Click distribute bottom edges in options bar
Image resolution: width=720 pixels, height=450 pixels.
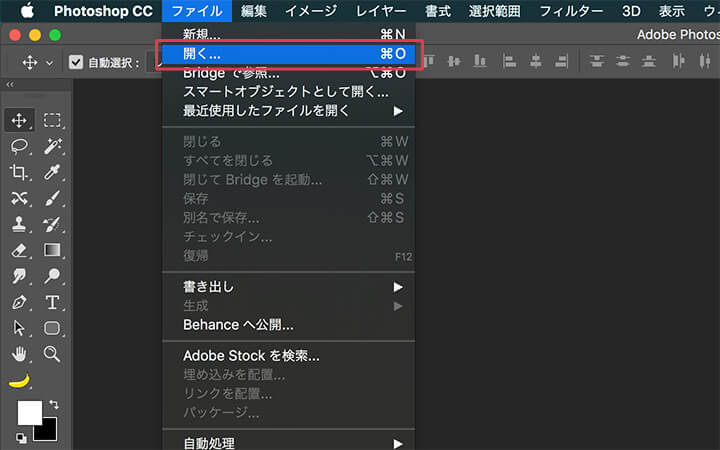pos(648,61)
